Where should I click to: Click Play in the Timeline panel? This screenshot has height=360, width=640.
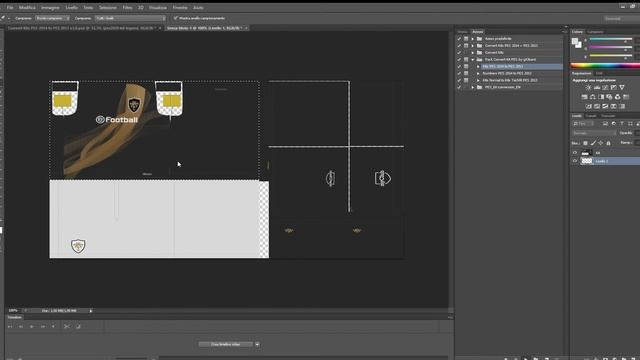coord(31,327)
